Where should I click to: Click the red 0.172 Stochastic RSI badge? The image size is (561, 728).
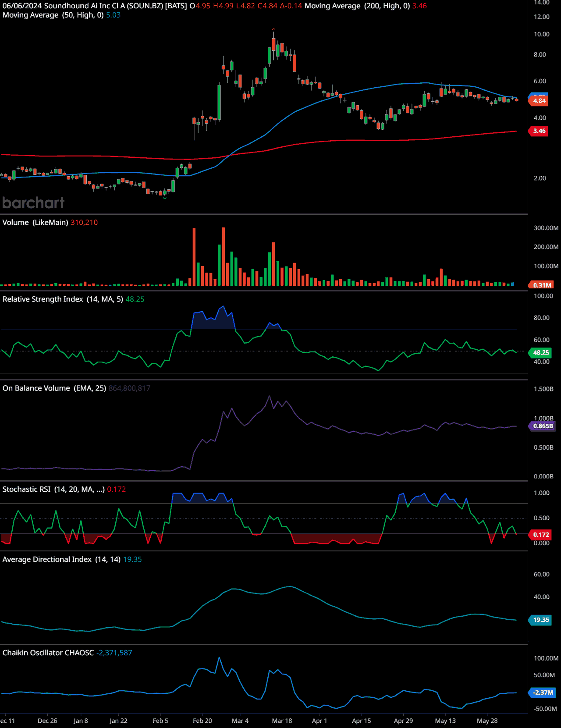tap(541, 535)
